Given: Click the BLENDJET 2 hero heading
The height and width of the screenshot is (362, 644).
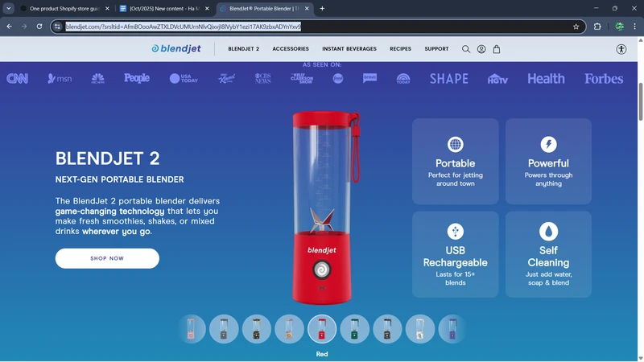Looking at the screenshot, I should point(108,158).
